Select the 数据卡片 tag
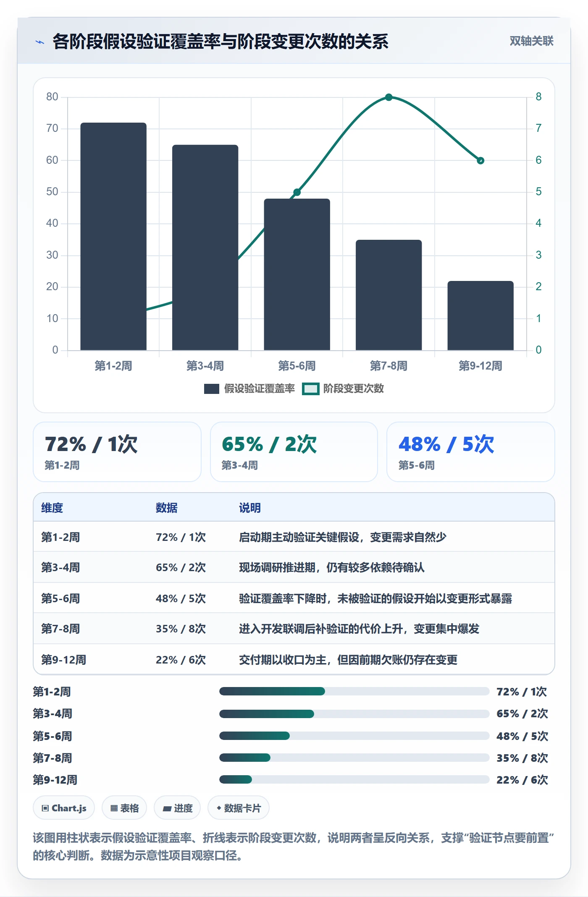The width and height of the screenshot is (588, 897). tap(239, 808)
